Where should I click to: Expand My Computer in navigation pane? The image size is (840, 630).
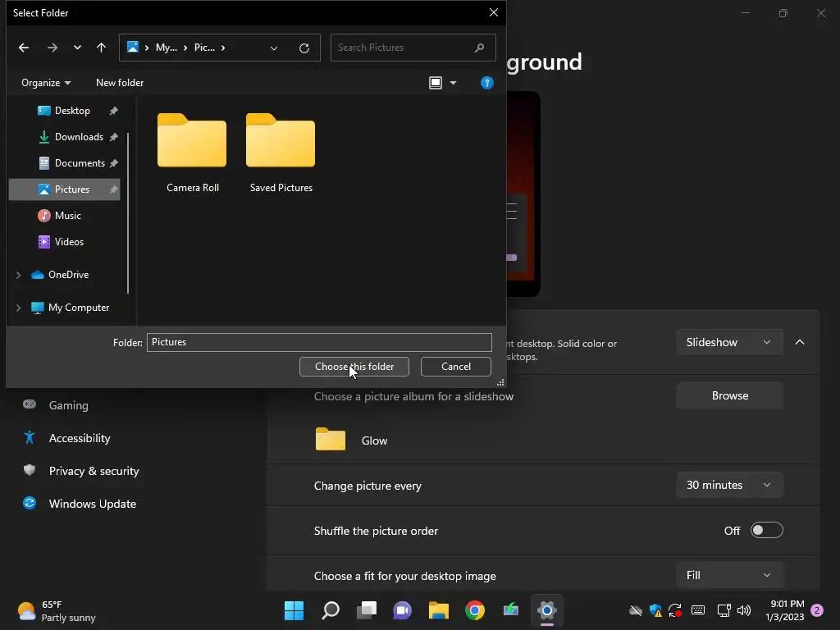coord(18,308)
